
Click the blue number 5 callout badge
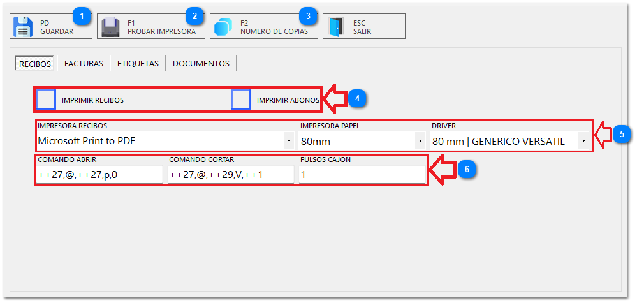(x=622, y=134)
